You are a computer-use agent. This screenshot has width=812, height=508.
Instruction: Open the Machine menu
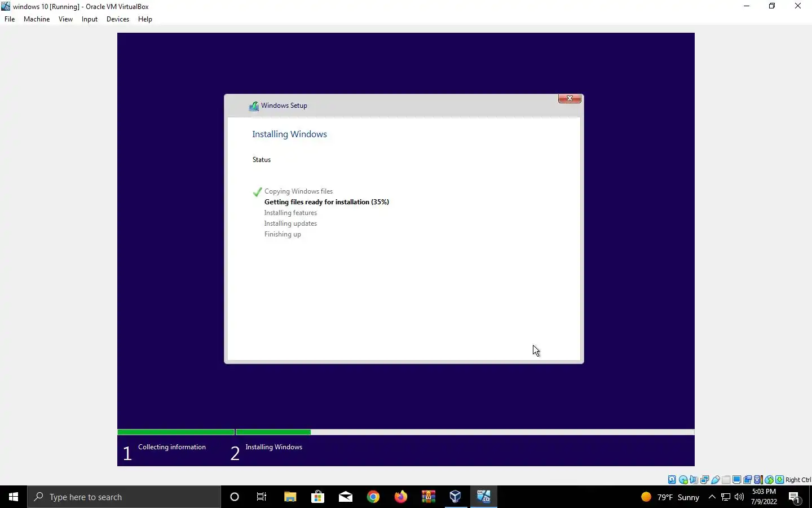[x=37, y=19]
